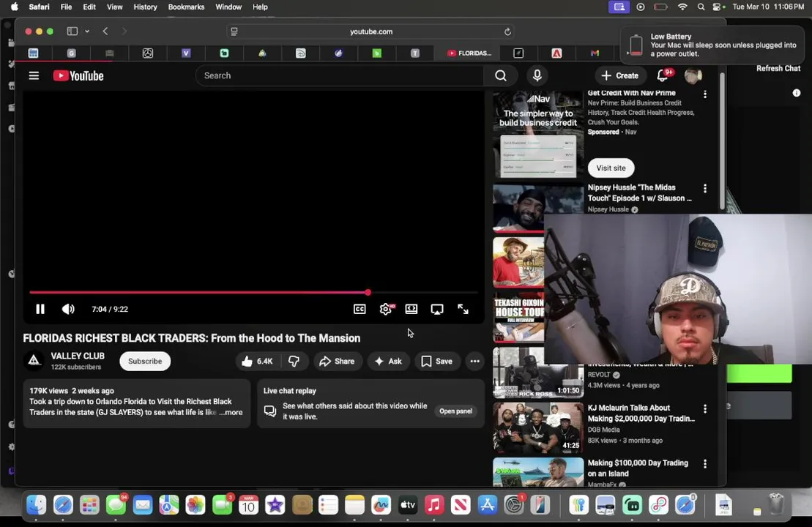
Task: Click info icon below Refresh Chat
Action: pyautogui.click(x=796, y=93)
